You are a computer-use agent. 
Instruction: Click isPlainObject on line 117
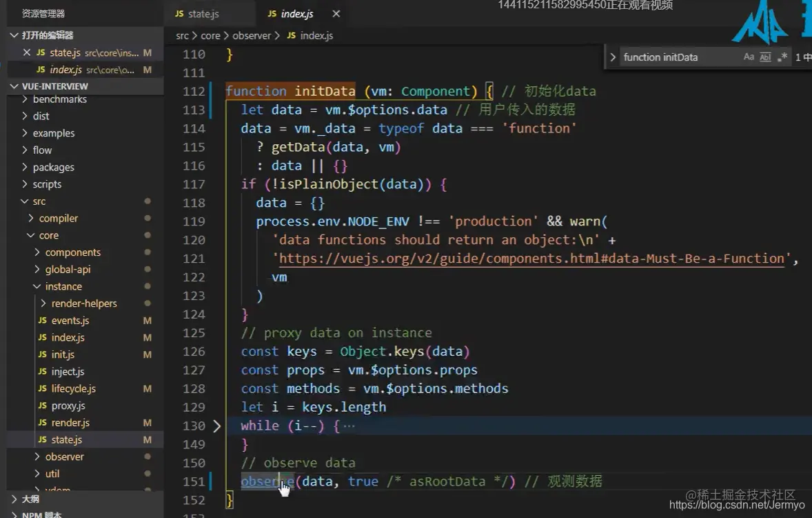coord(329,184)
